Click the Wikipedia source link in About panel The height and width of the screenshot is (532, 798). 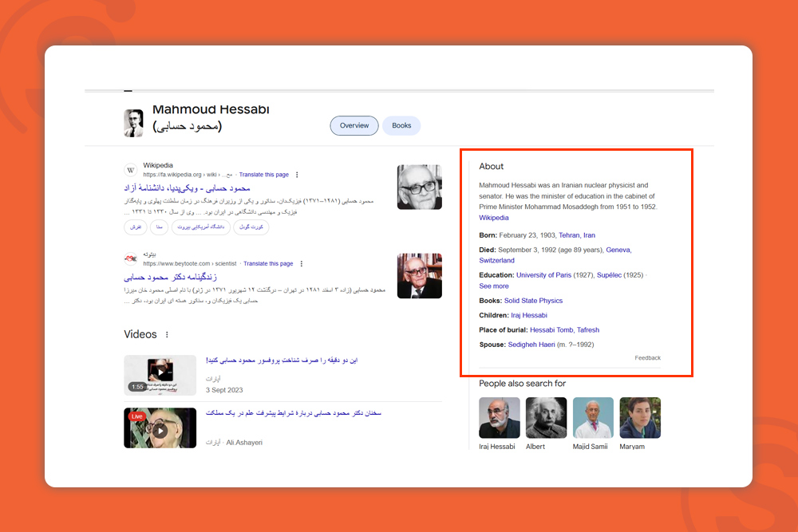(494, 218)
